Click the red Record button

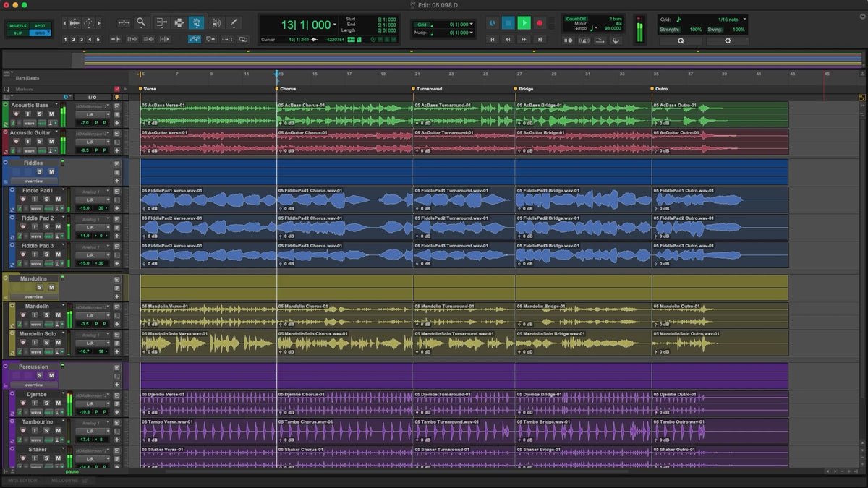tap(540, 23)
